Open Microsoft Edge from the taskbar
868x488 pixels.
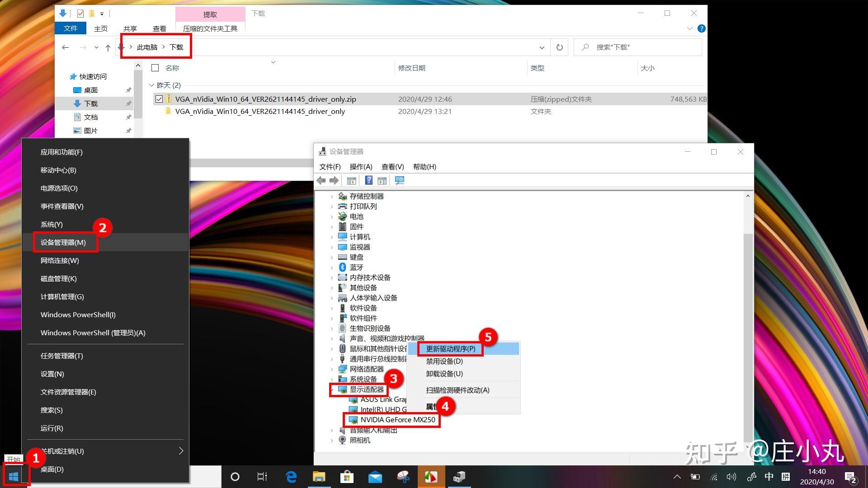point(291,476)
